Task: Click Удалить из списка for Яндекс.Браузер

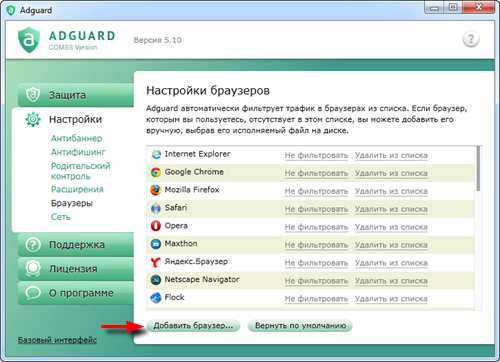Action: click(x=391, y=263)
